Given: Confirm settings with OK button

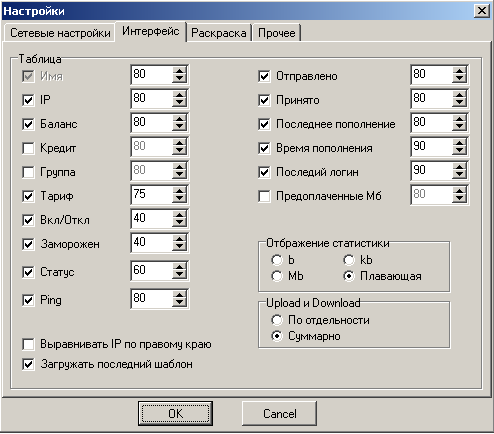Looking at the screenshot, I should point(175,414).
